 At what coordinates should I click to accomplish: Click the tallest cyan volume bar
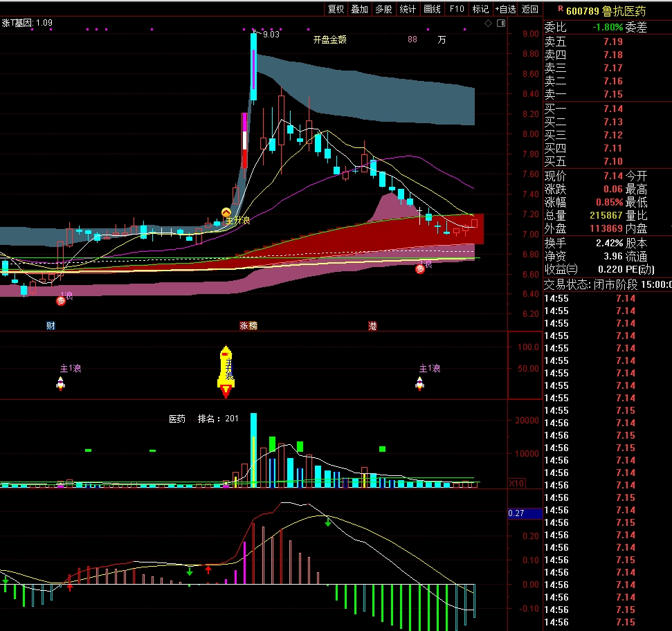254,450
